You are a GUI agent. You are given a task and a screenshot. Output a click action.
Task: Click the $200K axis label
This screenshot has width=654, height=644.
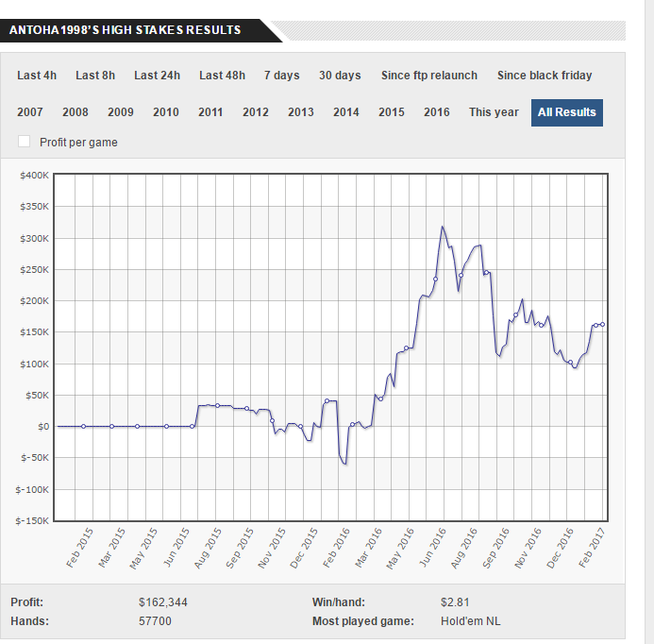pyautogui.click(x=34, y=301)
